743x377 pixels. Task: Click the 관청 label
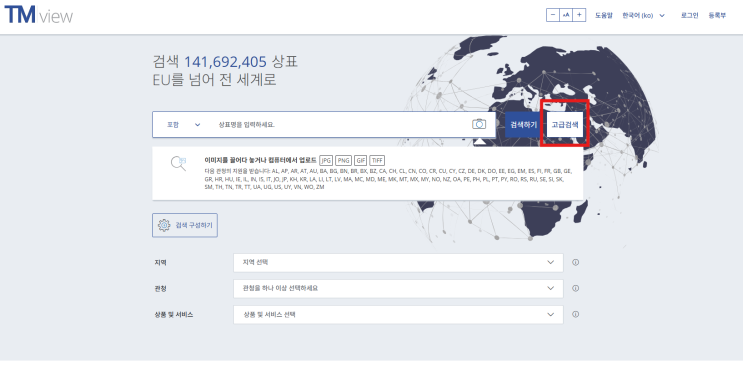(160, 288)
